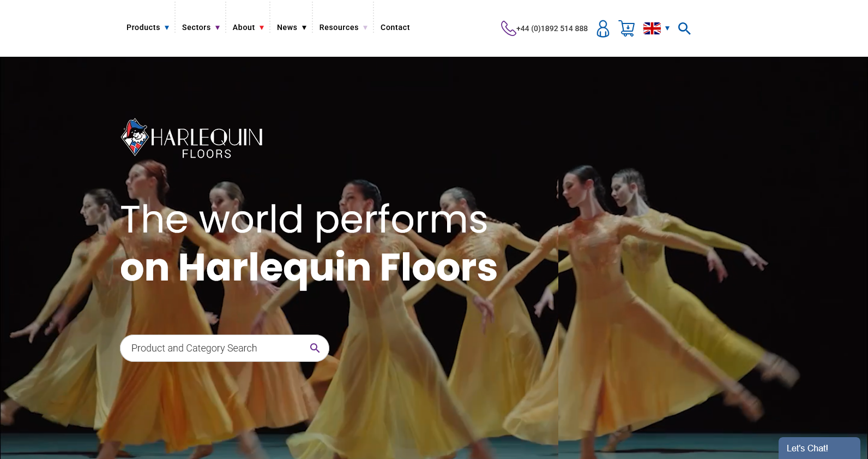Open the Resources menu
This screenshot has height=459, width=868.
[339, 27]
